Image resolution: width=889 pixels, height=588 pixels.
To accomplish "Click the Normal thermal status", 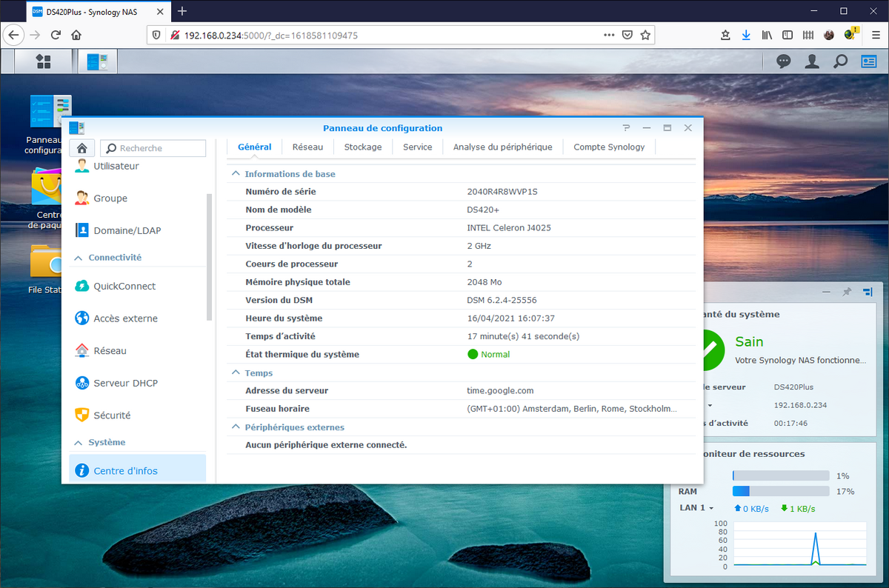I will click(489, 354).
